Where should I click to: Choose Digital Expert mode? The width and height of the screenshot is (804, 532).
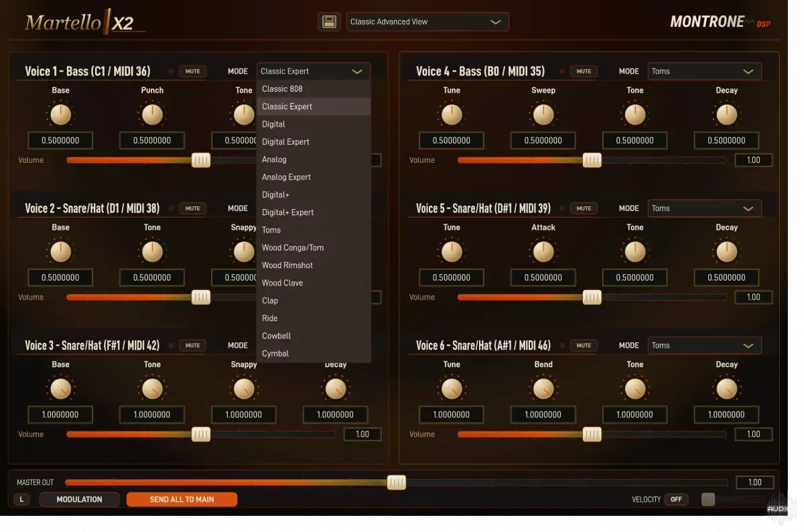tap(314, 141)
